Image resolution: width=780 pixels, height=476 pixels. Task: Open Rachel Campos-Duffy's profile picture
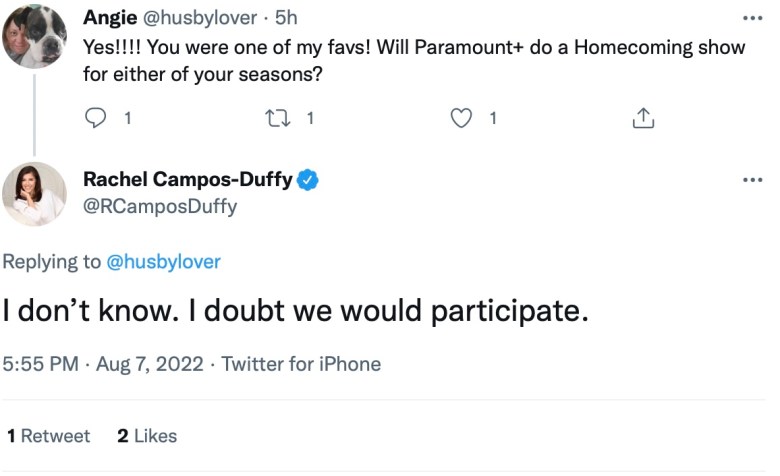tap(35, 193)
